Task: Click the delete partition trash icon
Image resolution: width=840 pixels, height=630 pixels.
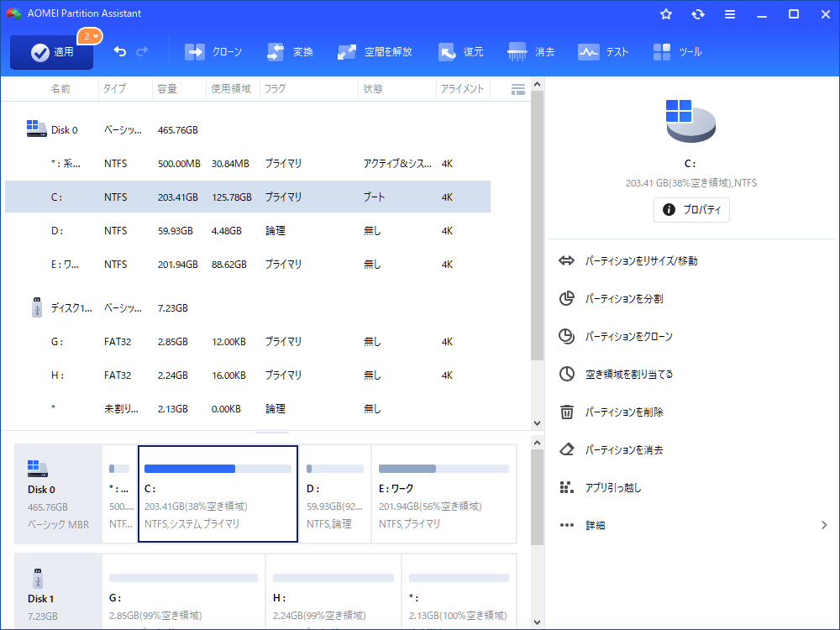Action: (x=567, y=412)
